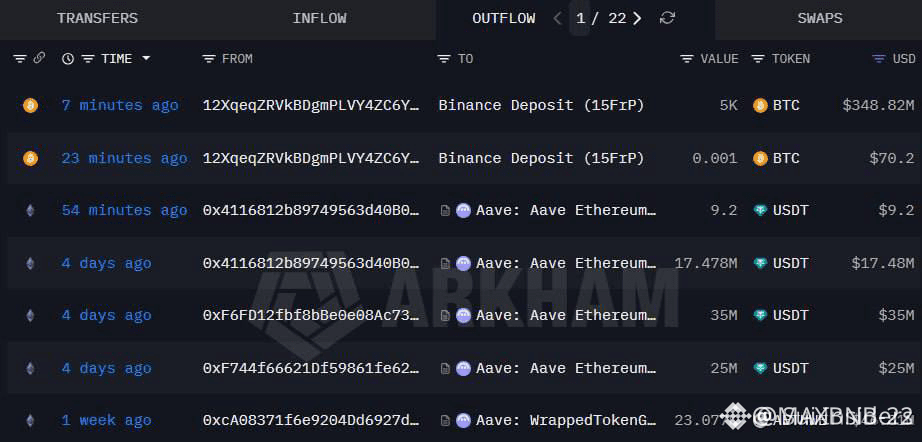922x442 pixels.
Task: Open the 23 minutes ago transaction
Action: [125, 158]
